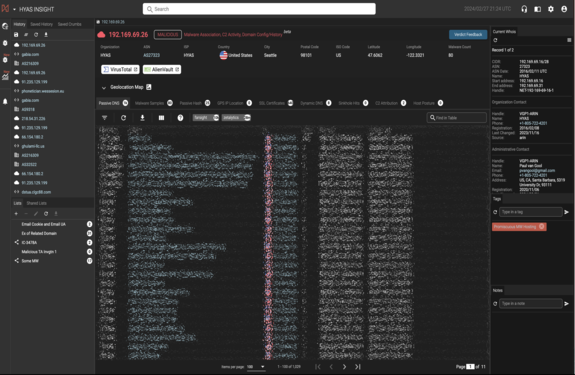The height and width of the screenshot is (375, 575).
Task: Click the main Search field
Action: [259, 9]
